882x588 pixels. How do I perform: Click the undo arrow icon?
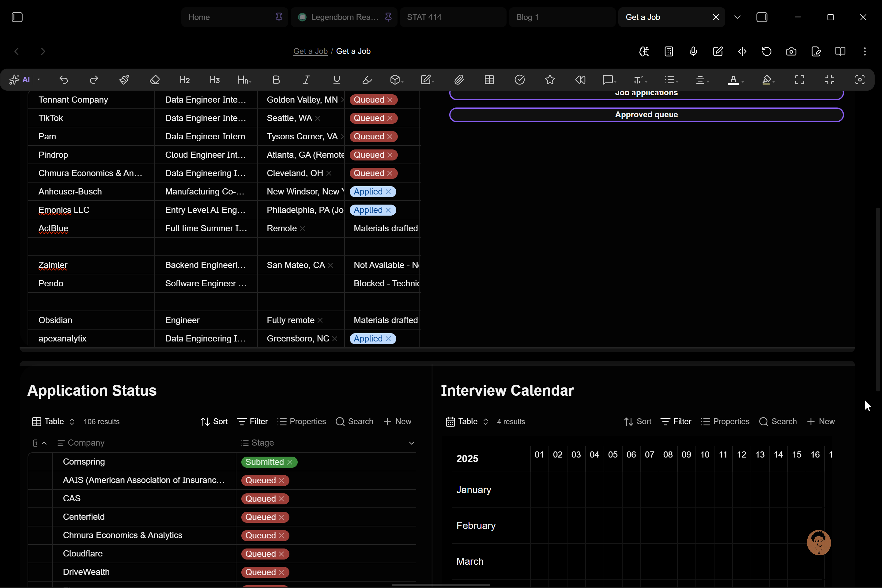click(x=64, y=80)
